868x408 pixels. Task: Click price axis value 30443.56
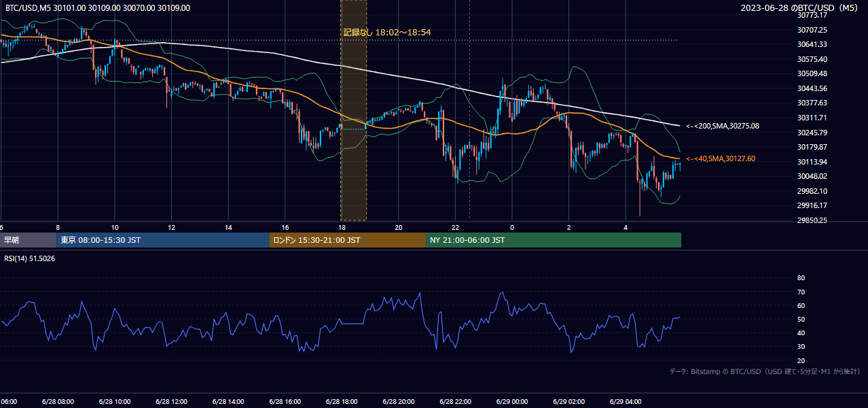(x=812, y=88)
